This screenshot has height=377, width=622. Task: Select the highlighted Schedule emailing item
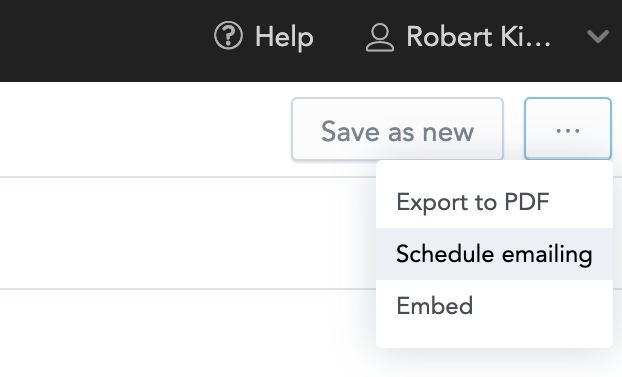pyautogui.click(x=494, y=254)
